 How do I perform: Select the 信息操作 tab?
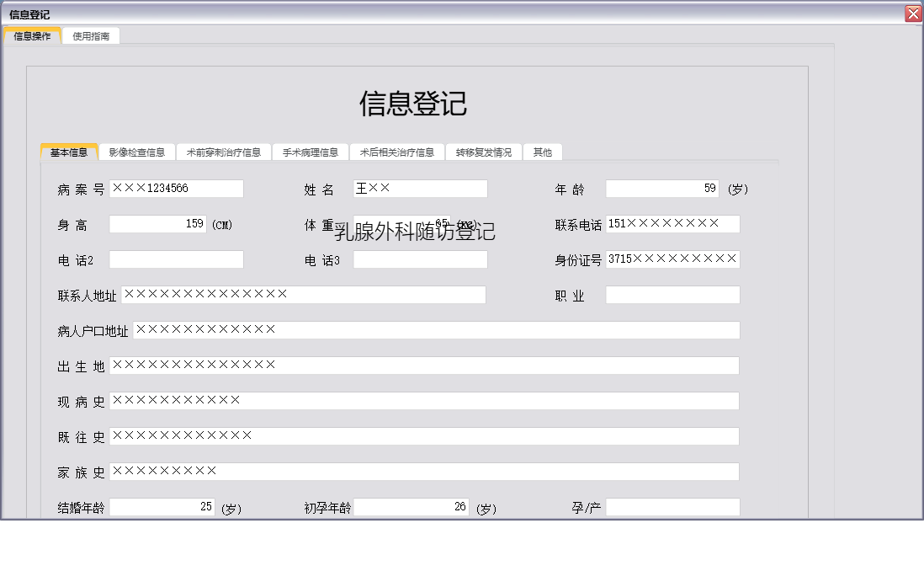pyautogui.click(x=31, y=36)
